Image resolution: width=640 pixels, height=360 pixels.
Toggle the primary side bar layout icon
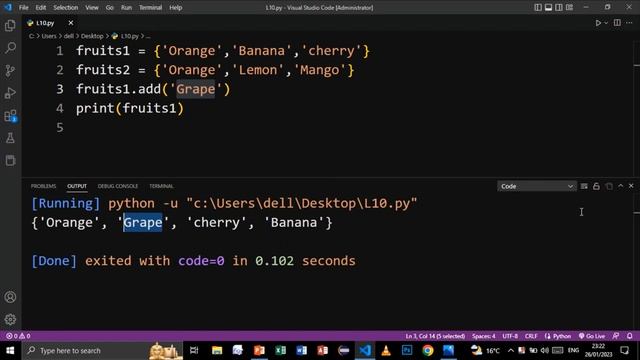coord(538,7)
